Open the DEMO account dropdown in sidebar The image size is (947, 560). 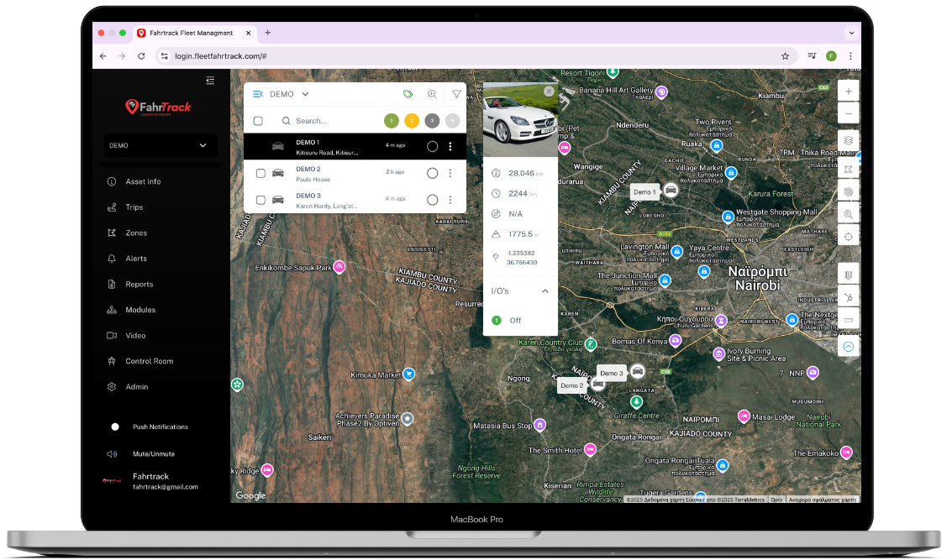pyautogui.click(x=160, y=145)
